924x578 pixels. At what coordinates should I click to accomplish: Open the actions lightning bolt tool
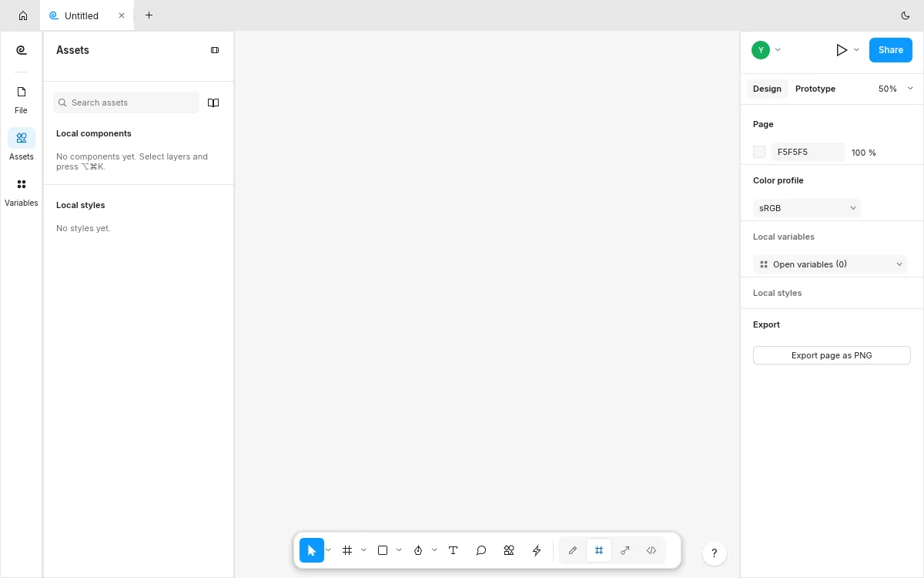(537, 550)
